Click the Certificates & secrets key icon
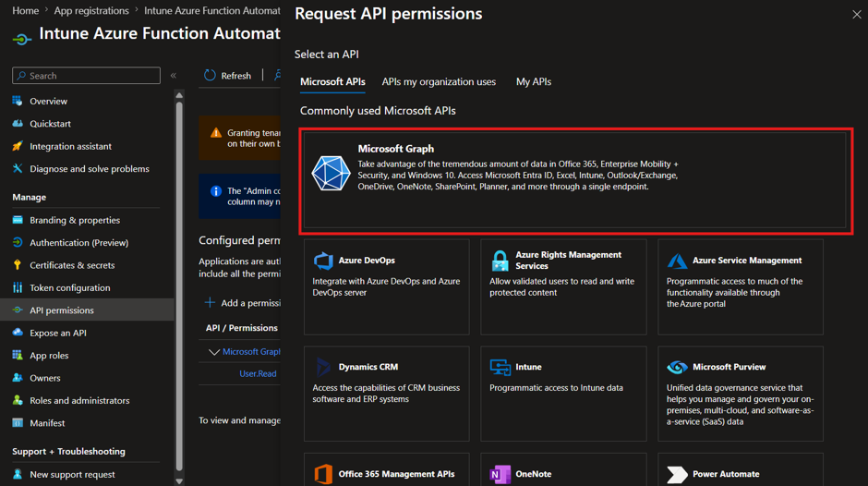 coord(18,265)
